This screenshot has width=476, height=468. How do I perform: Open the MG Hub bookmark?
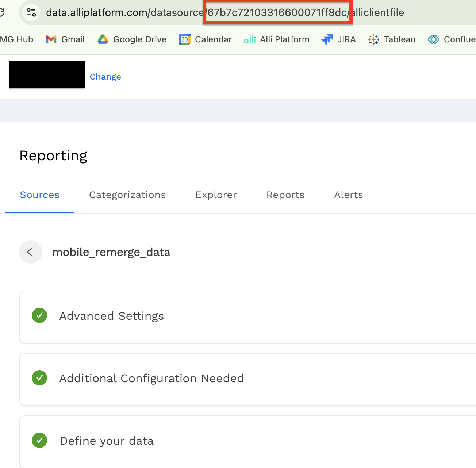16,39
